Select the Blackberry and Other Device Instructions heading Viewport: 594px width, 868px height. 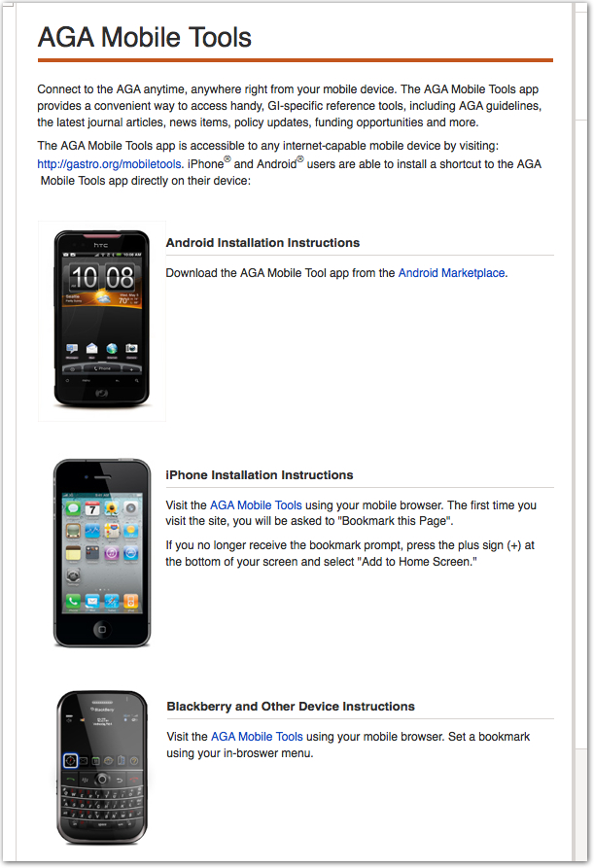tap(291, 707)
